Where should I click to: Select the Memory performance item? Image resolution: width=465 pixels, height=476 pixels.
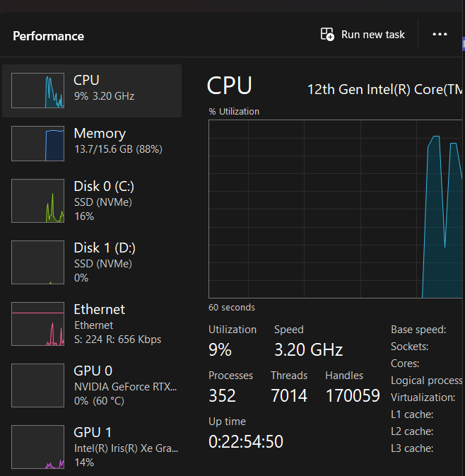[99, 141]
